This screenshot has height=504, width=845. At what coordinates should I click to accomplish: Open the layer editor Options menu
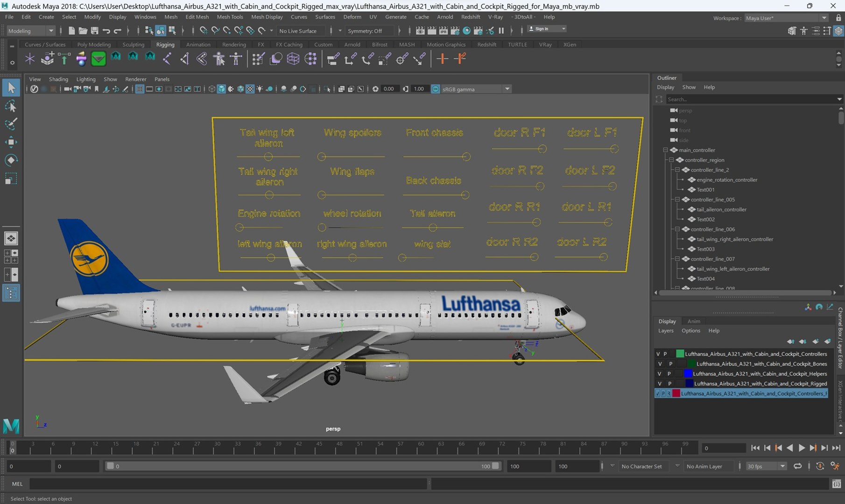point(690,331)
